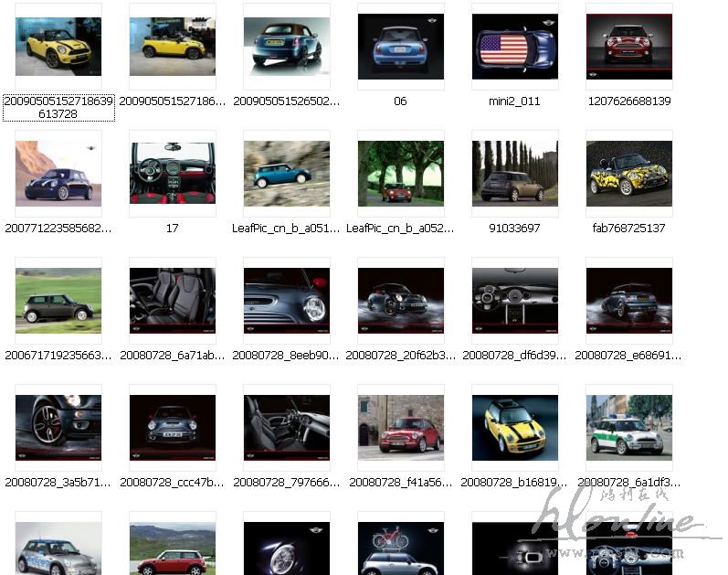Select the black seats thumbnail 20080728_6a71ab

172,300
